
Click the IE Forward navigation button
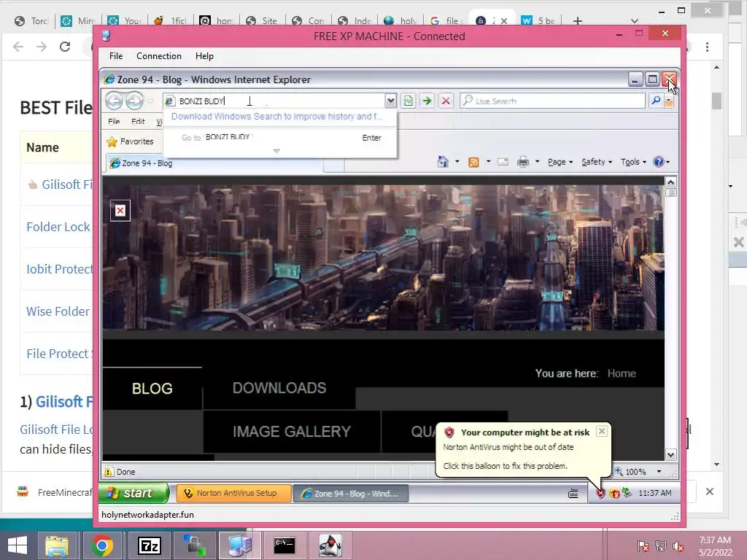pyautogui.click(x=134, y=101)
